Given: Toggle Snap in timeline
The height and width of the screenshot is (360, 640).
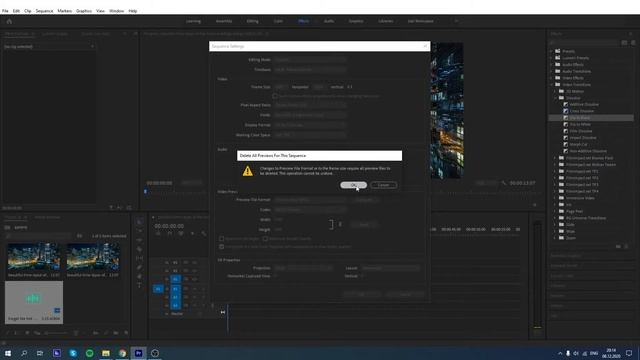Looking at the screenshot, I should click(169, 233).
